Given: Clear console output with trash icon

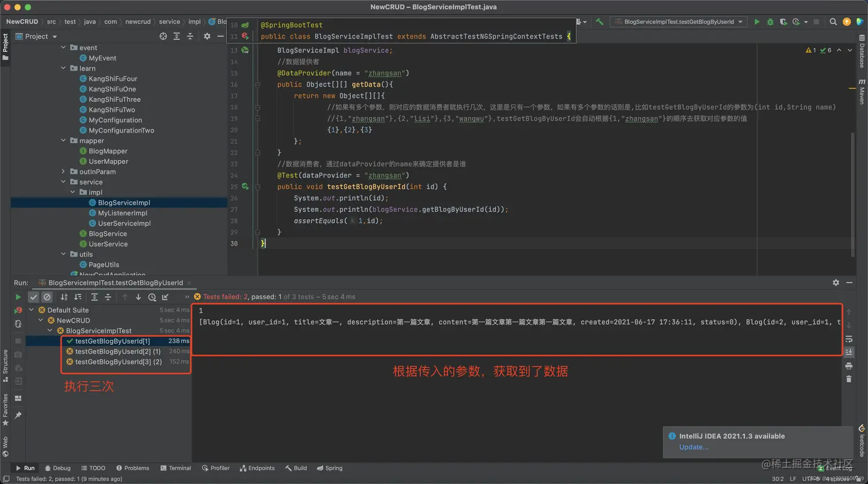Looking at the screenshot, I should point(849,379).
